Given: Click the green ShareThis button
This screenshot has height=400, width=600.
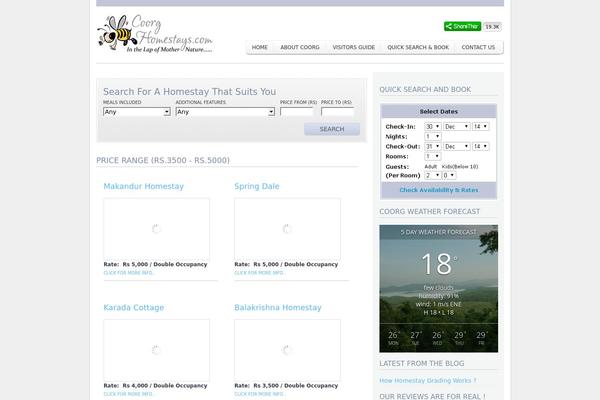Looking at the screenshot, I should tap(462, 26).
